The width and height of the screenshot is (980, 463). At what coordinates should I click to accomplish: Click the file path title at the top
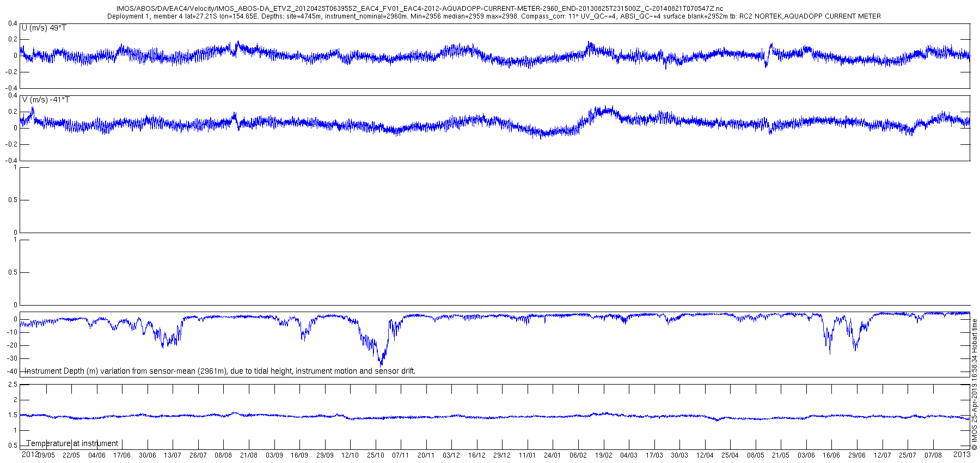420,9
